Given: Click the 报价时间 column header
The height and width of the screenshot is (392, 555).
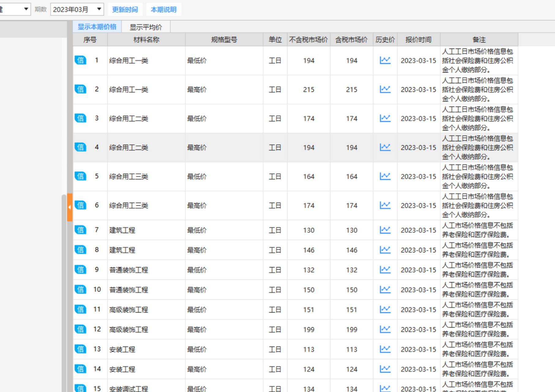Looking at the screenshot, I should pos(418,40).
